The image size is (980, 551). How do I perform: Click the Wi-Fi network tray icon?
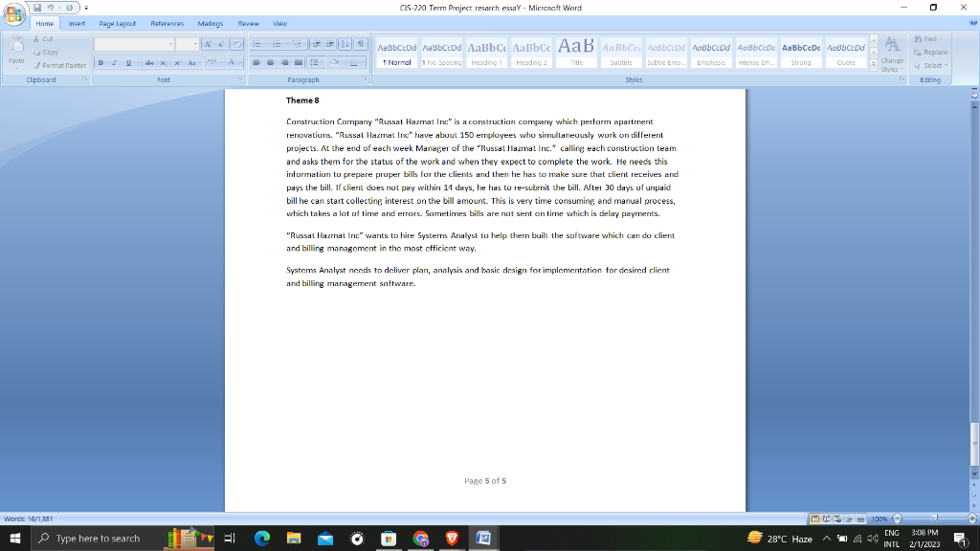pos(857,539)
